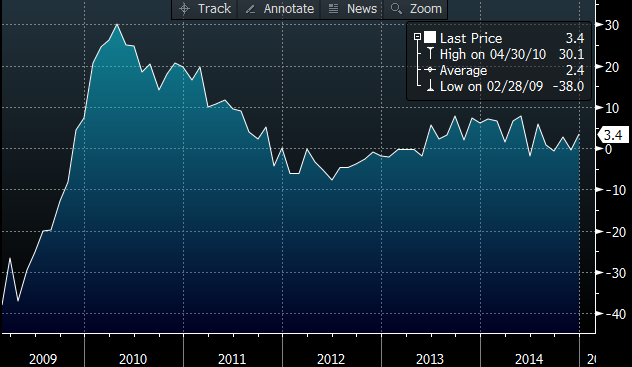Click the -20 y-axis label
632x367 pixels.
(x=616, y=232)
